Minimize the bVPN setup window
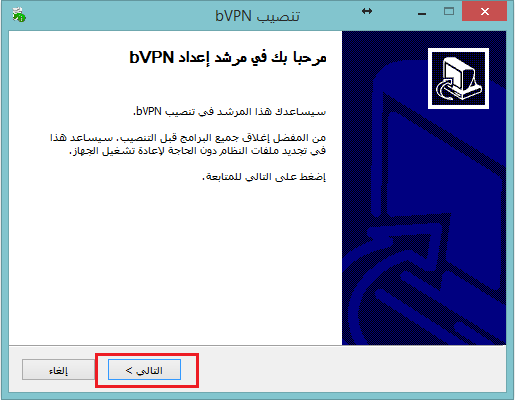The width and height of the screenshot is (515, 401). pos(422,13)
